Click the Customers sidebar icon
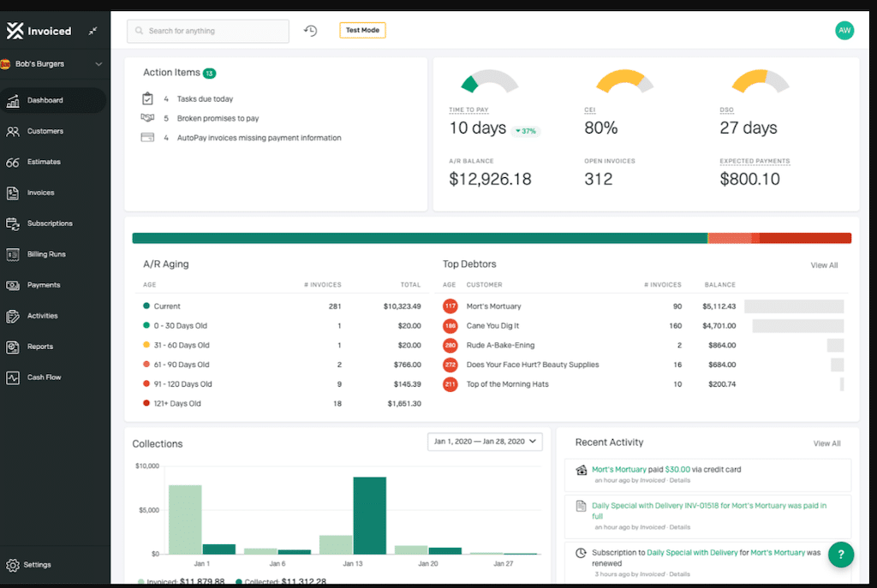Image resolution: width=877 pixels, height=588 pixels. click(13, 131)
